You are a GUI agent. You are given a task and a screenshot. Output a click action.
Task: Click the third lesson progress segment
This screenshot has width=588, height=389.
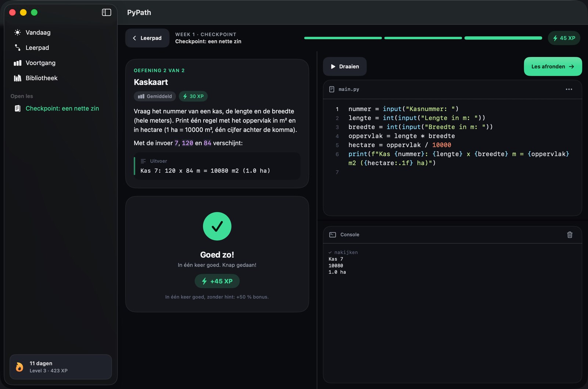503,38
